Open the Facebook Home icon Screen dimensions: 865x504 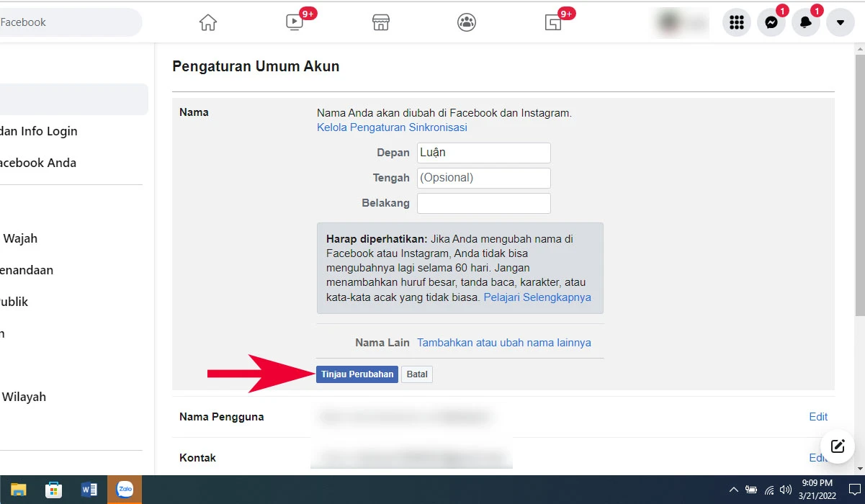point(207,22)
